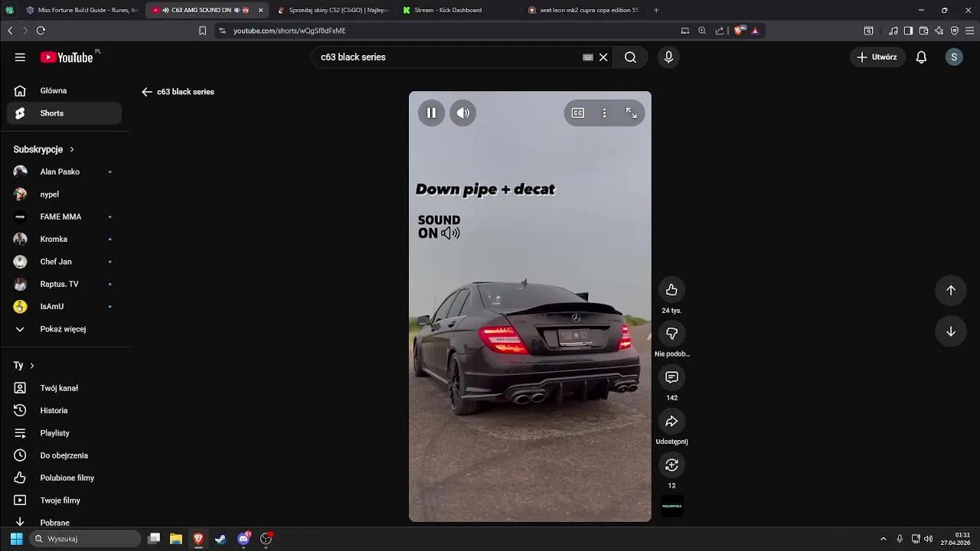Open Playlisty in sidebar
The image size is (980, 551).
click(x=64, y=433)
